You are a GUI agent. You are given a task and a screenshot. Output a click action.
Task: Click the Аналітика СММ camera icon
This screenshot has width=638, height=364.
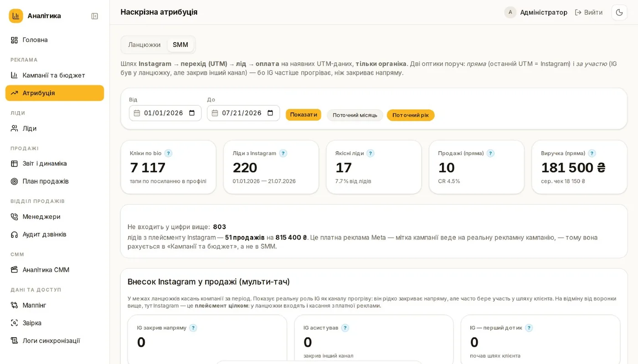point(15,270)
